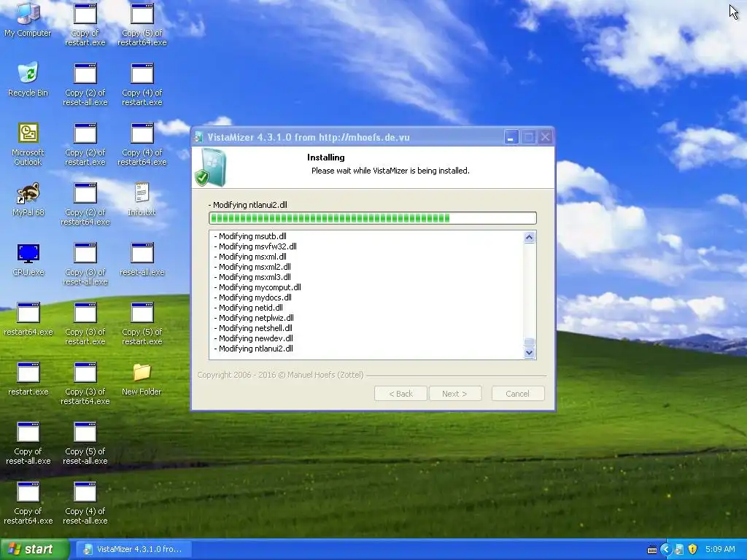Click the 5:09 AM system clock

720,549
